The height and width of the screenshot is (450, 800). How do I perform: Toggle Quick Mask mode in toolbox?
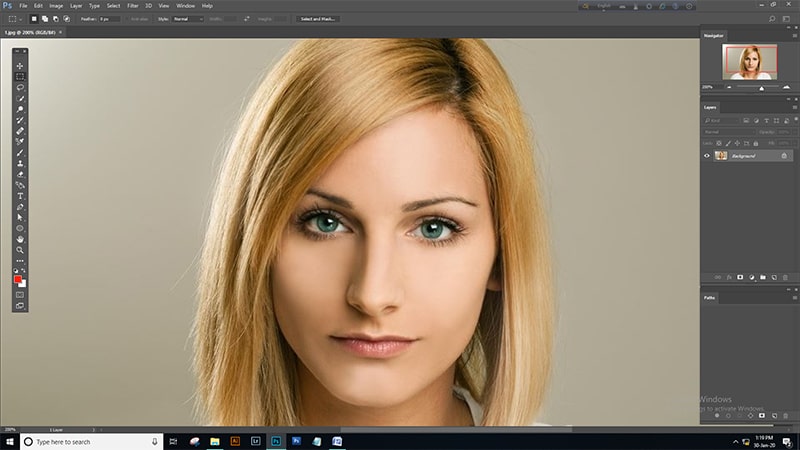tap(20, 295)
